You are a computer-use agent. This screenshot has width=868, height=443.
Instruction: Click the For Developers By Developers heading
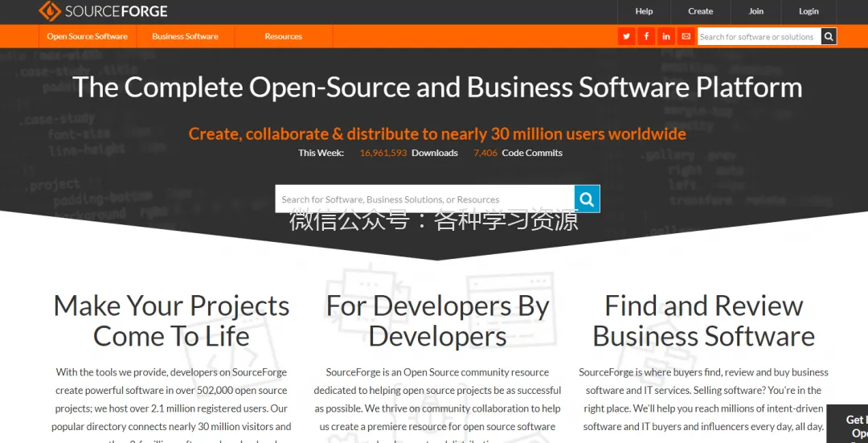pyautogui.click(x=437, y=321)
